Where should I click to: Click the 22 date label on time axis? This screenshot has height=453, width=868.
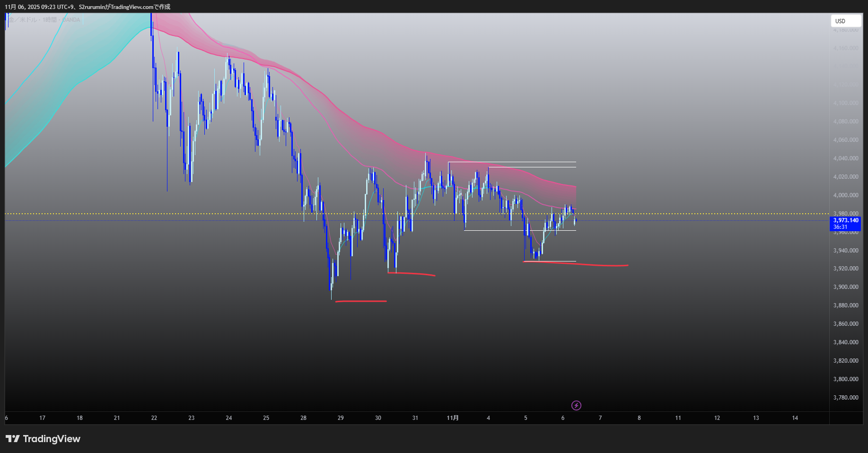click(x=154, y=418)
